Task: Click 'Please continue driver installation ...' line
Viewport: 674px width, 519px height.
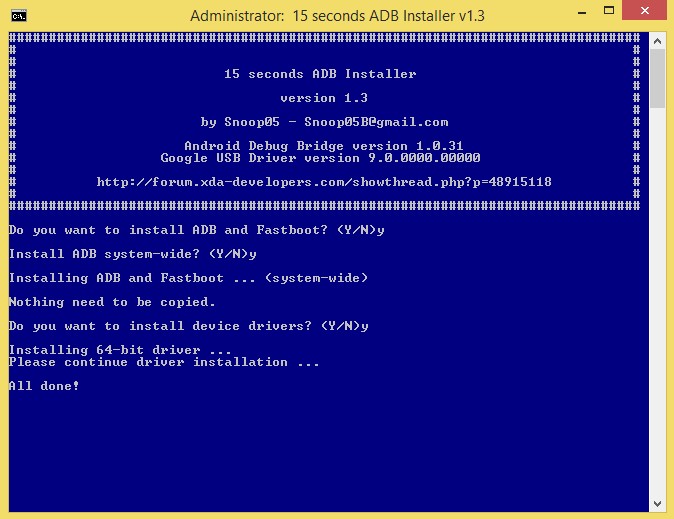Action: pyautogui.click(x=164, y=362)
